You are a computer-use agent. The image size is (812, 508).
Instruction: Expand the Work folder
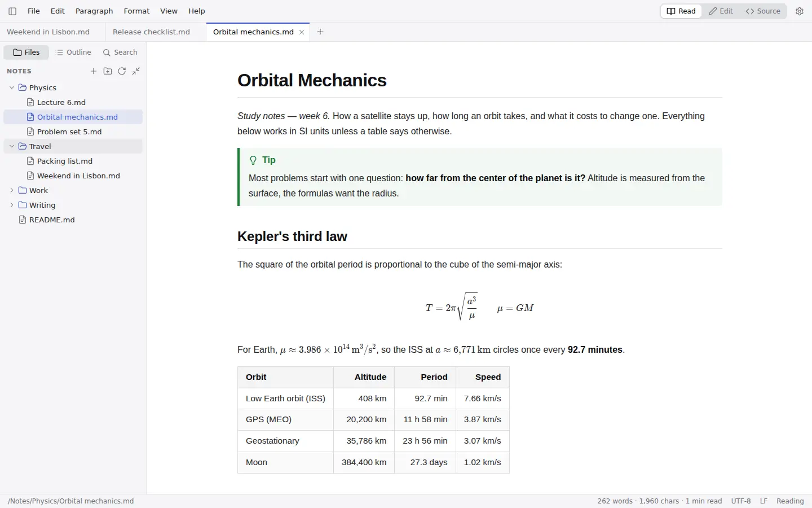click(12, 190)
